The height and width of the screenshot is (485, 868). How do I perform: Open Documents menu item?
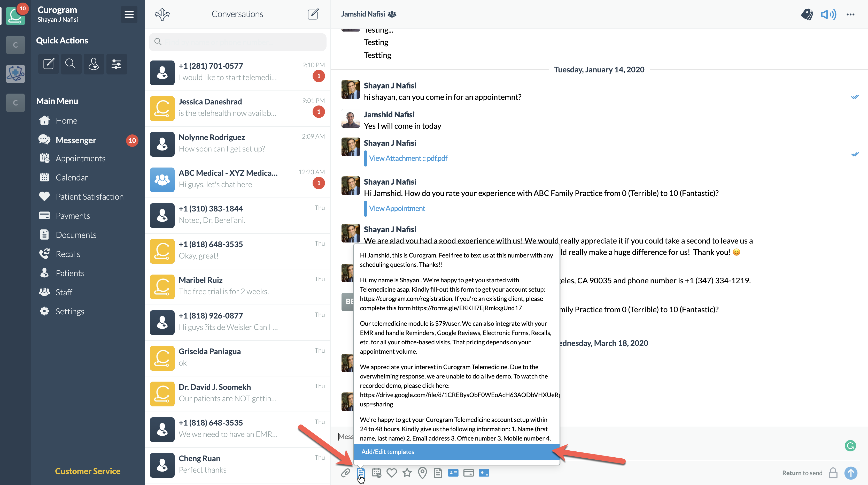76,235
